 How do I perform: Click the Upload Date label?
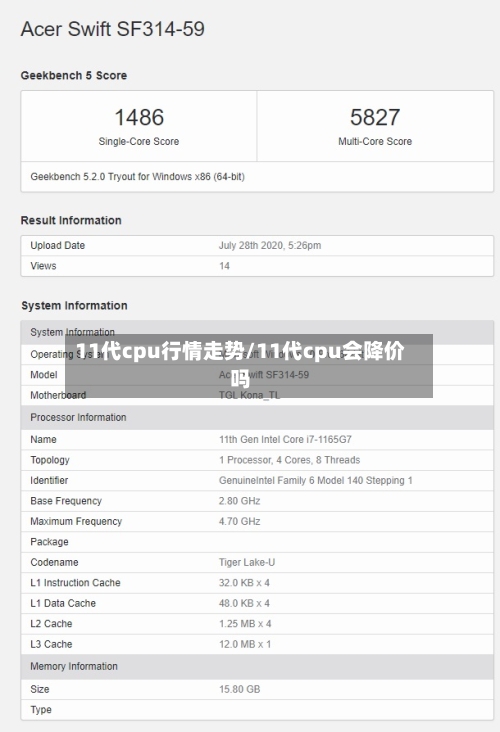[57, 246]
